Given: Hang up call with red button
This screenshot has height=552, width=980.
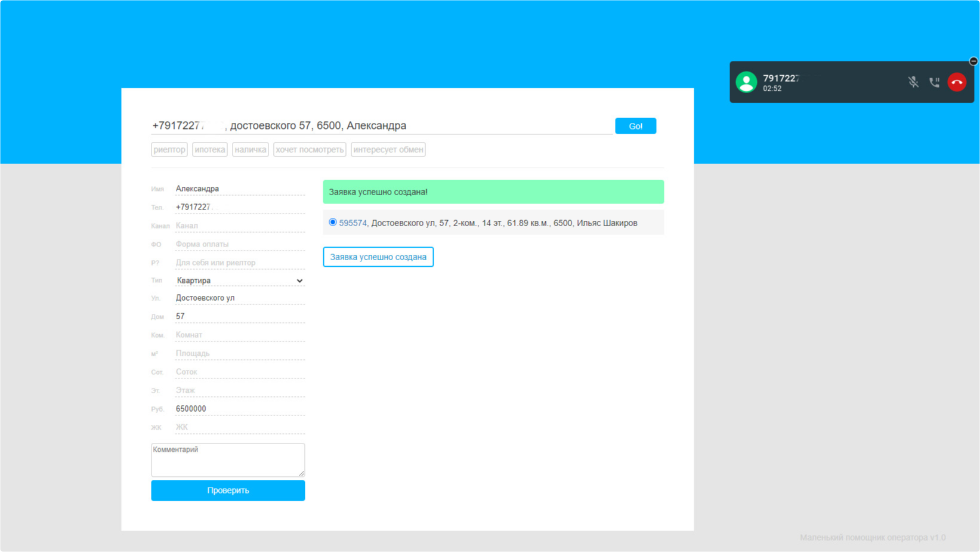Looking at the screenshot, I should (x=957, y=82).
